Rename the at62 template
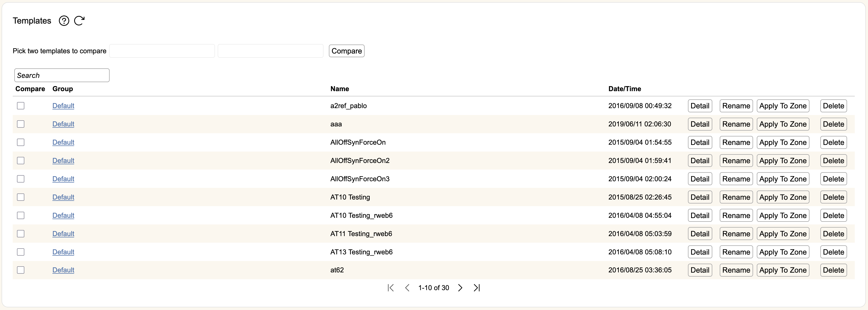868x310 pixels. [736, 270]
